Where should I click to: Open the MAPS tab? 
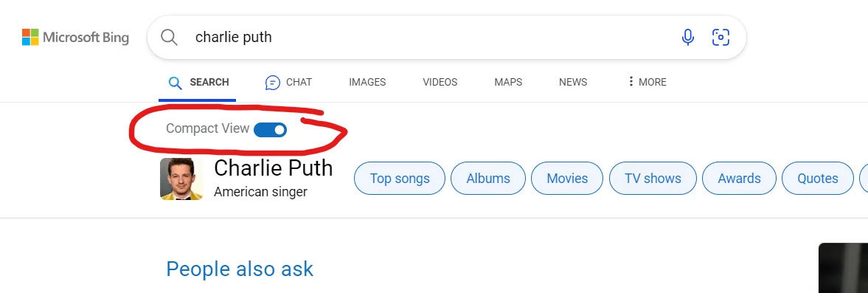point(508,82)
